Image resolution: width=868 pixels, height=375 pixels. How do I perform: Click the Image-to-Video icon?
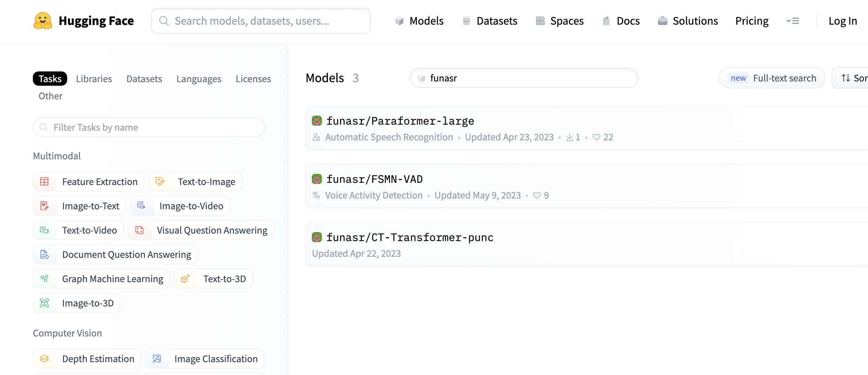point(141,205)
